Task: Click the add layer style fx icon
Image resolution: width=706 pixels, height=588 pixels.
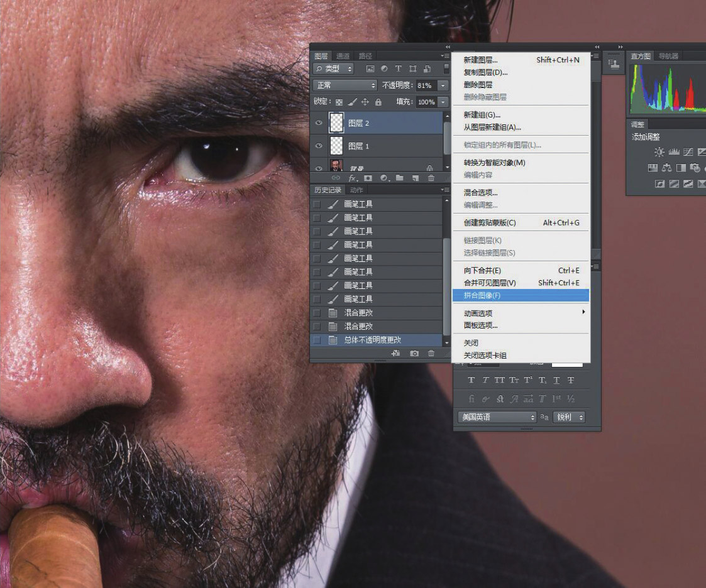Action: point(353,178)
